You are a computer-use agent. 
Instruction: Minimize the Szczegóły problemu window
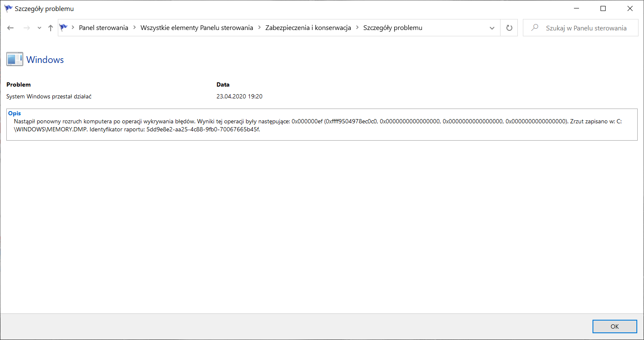[x=576, y=8]
